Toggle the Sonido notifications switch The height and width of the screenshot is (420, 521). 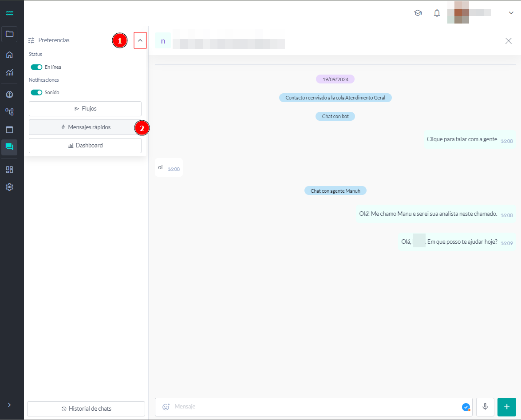point(36,92)
